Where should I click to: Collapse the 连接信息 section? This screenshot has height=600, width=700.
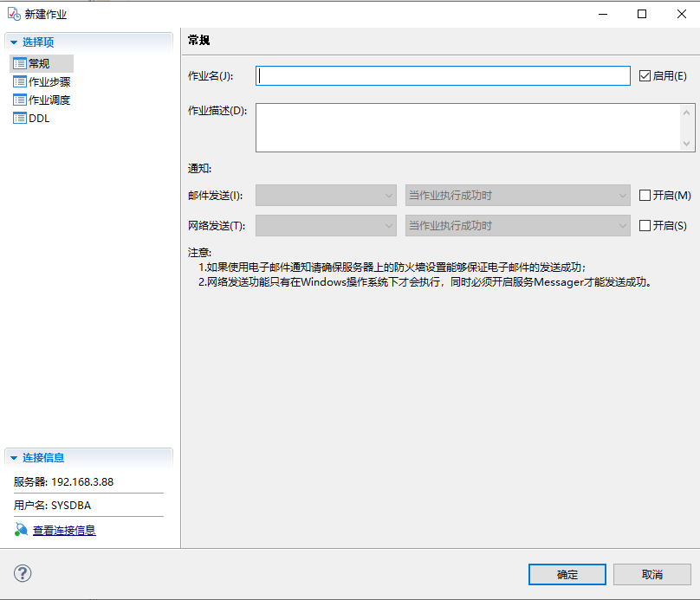(14, 458)
